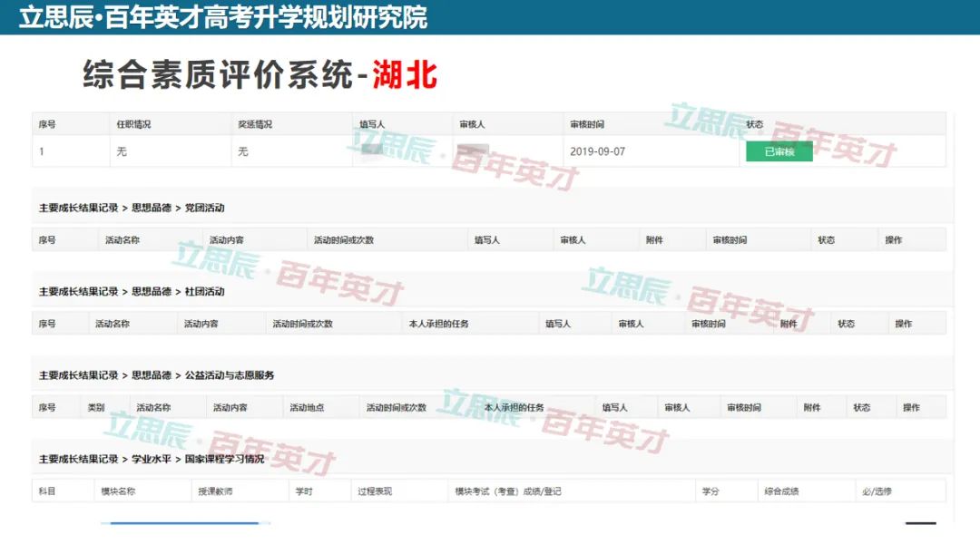
Task: Select the 模块名称 column header
Action: coord(118,491)
